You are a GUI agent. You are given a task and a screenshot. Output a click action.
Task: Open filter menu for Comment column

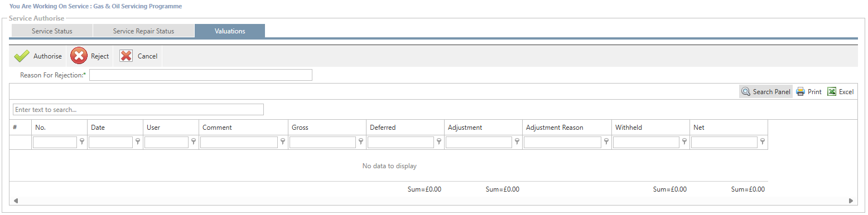coord(283,142)
